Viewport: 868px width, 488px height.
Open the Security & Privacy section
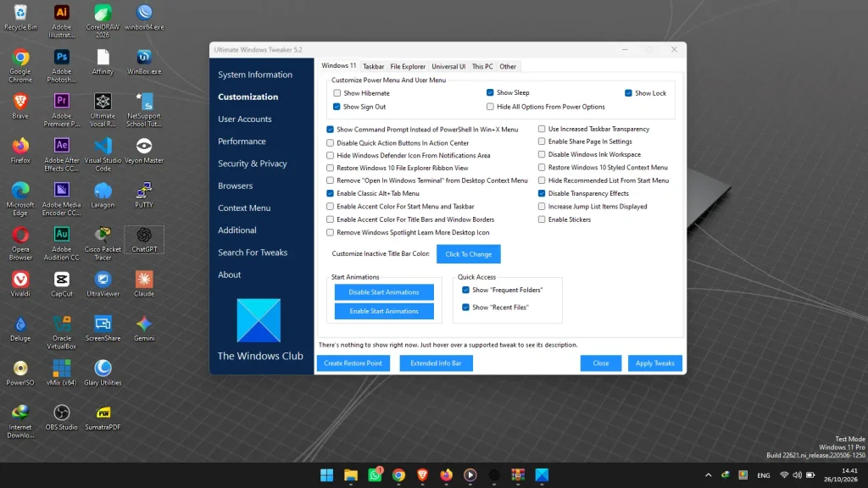(253, 164)
